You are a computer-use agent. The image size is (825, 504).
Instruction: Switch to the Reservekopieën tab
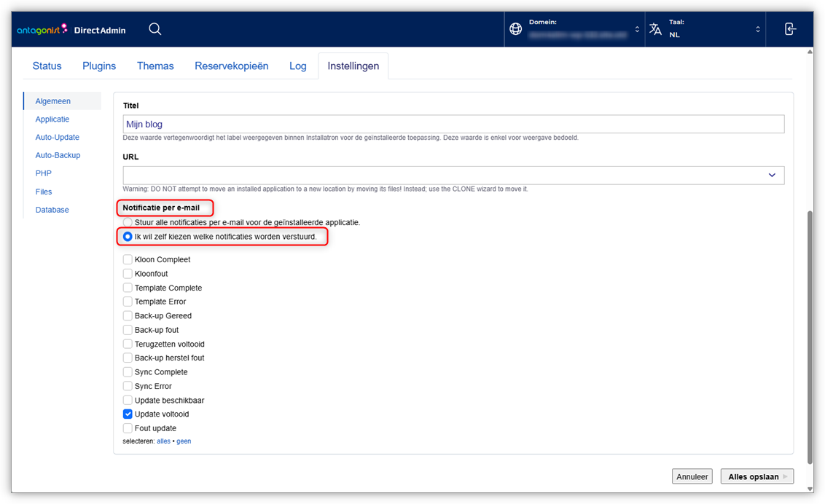click(231, 66)
